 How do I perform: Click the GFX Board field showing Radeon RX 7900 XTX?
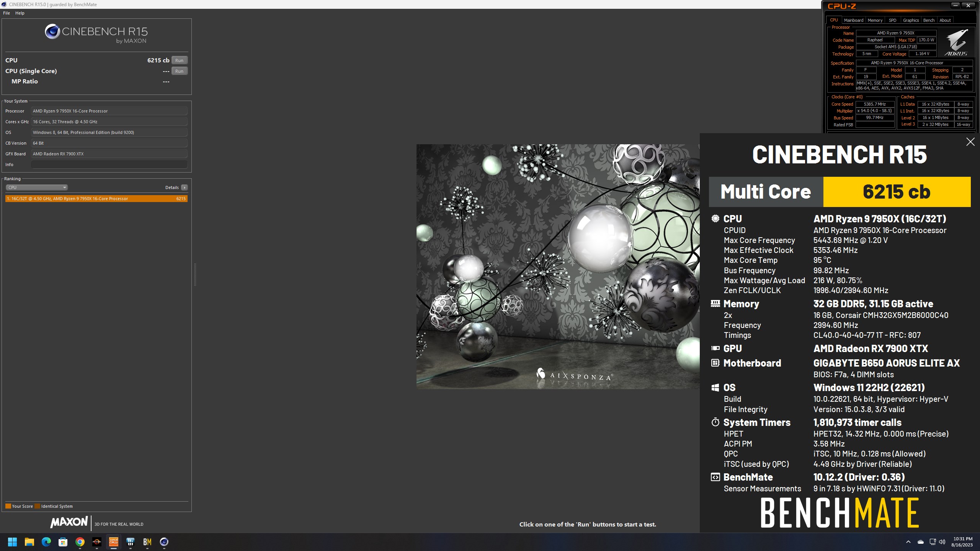[x=109, y=154]
